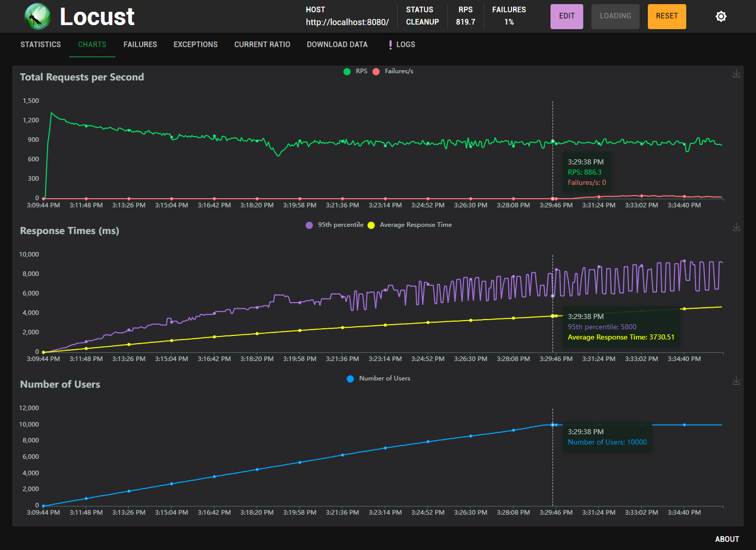Viewport: 756px width, 550px height.
Task: Open the Failures tab
Action: point(140,45)
